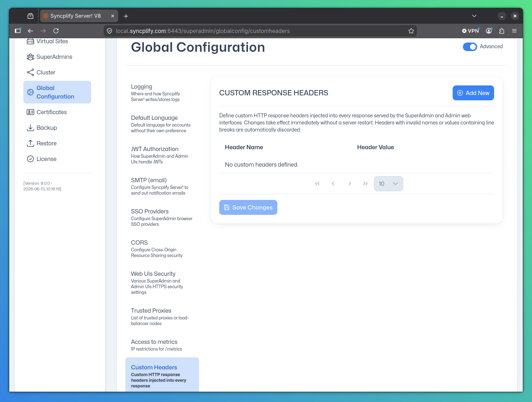532x402 pixels.
Task: Go to next page of headers table
Action: click(350, 184)
